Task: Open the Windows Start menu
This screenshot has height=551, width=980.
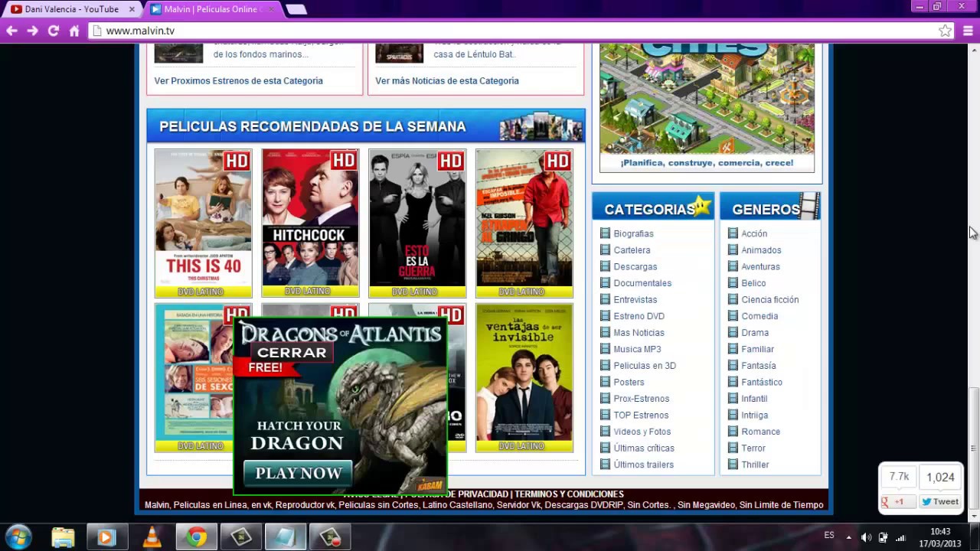Action: (x=18, y=537)
